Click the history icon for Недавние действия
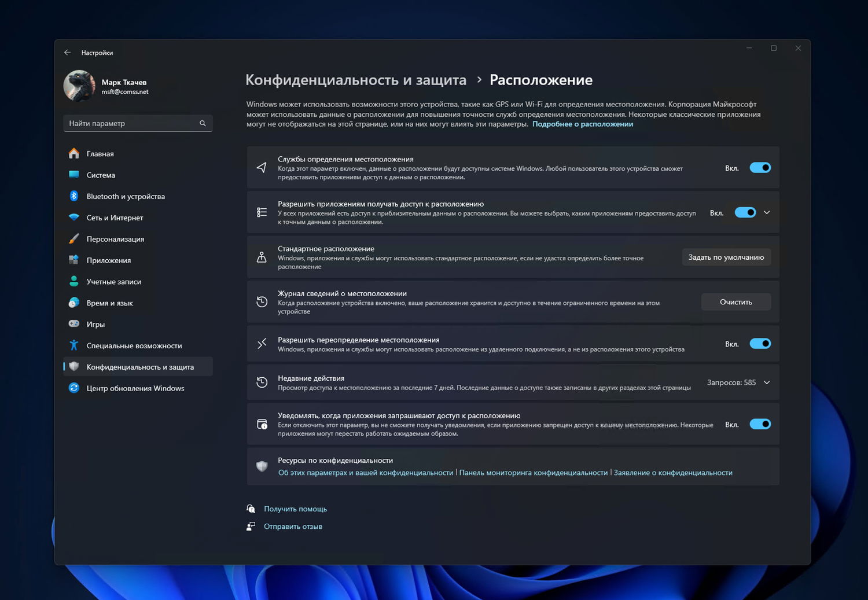 click(x=262, y=382)
